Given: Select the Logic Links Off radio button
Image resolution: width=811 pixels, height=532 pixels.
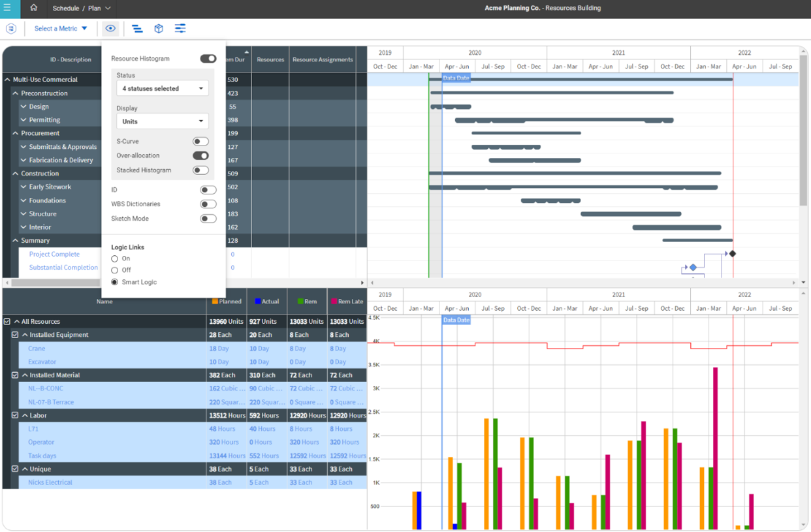Looking at the screenshot, I should coord(115,270).
